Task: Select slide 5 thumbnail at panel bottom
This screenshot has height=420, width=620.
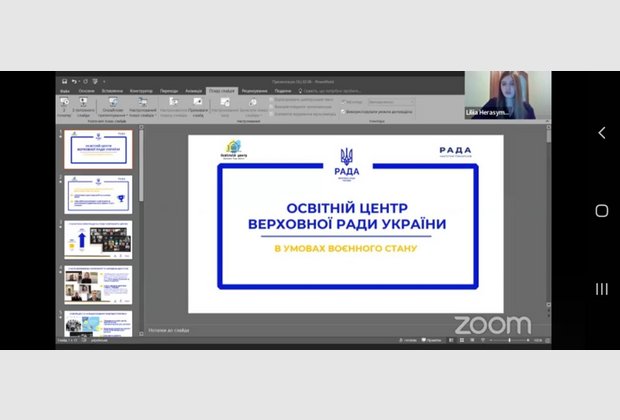Action: (98, 324)
